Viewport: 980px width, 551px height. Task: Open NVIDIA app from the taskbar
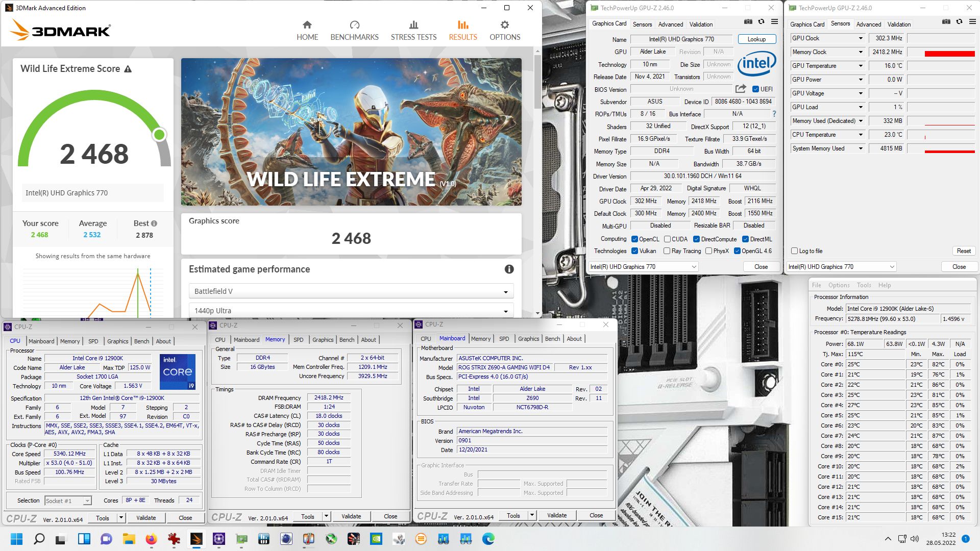(376, 539)
